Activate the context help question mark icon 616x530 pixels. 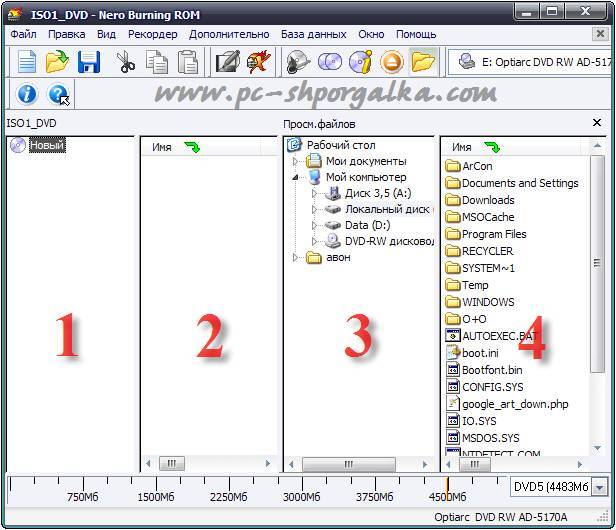[x=58, y=95]
